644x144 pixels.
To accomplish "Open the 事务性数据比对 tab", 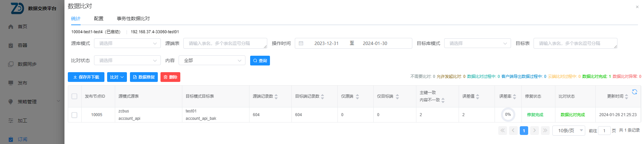I will coord(133,18).
